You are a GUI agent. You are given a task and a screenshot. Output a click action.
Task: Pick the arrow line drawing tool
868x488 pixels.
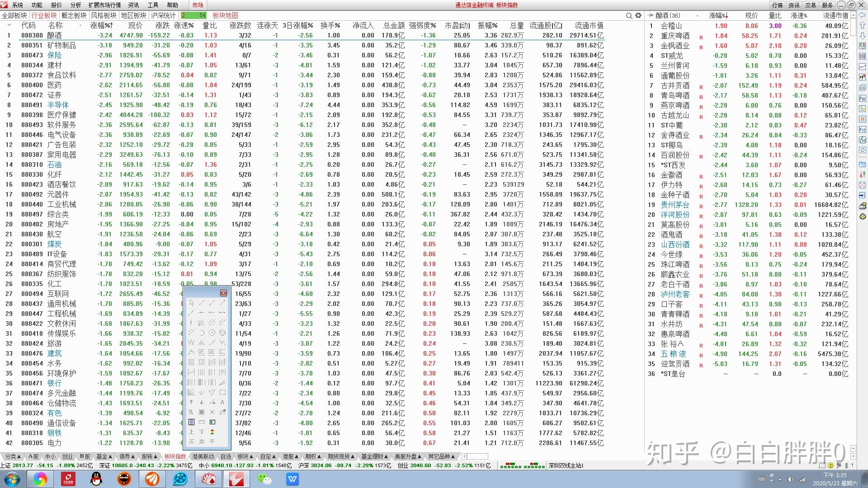click(x=222, y=303)
